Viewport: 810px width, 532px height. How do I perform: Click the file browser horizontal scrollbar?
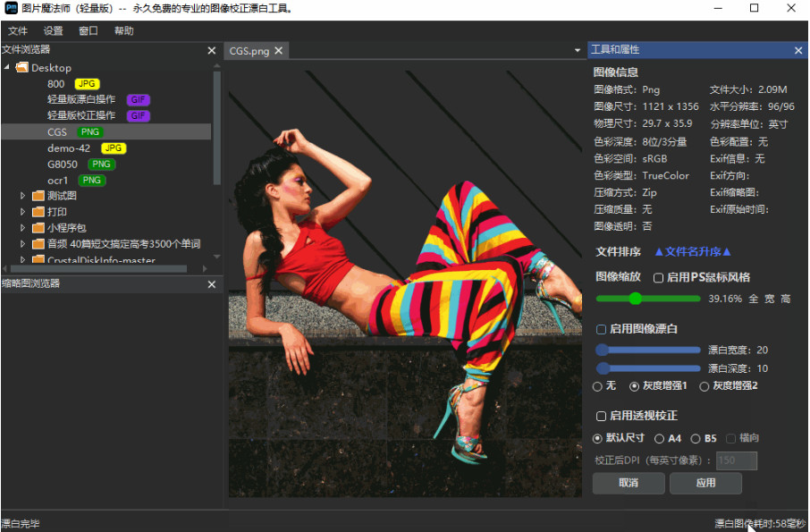(x=98, y=268)
